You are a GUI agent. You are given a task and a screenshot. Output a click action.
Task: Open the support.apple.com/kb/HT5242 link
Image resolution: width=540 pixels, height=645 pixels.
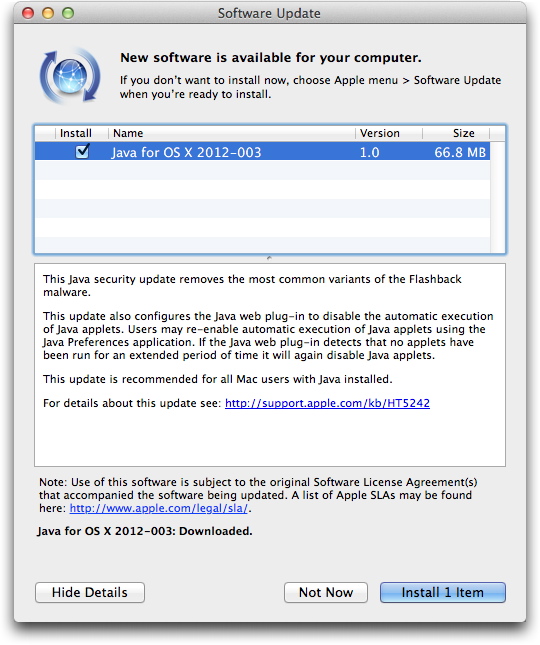point(327,403)
